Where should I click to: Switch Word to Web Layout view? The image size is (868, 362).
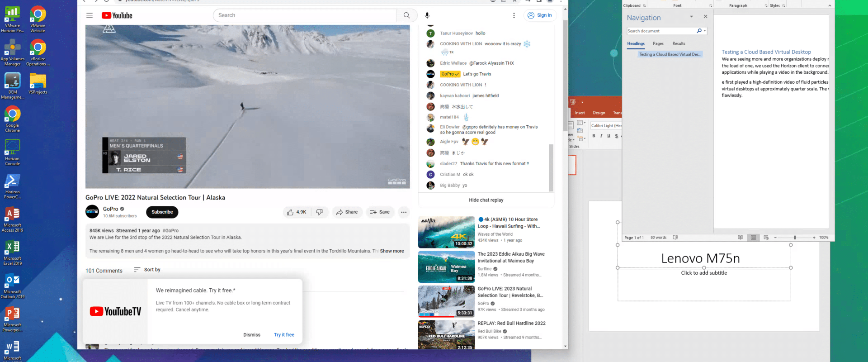(766, 238)
